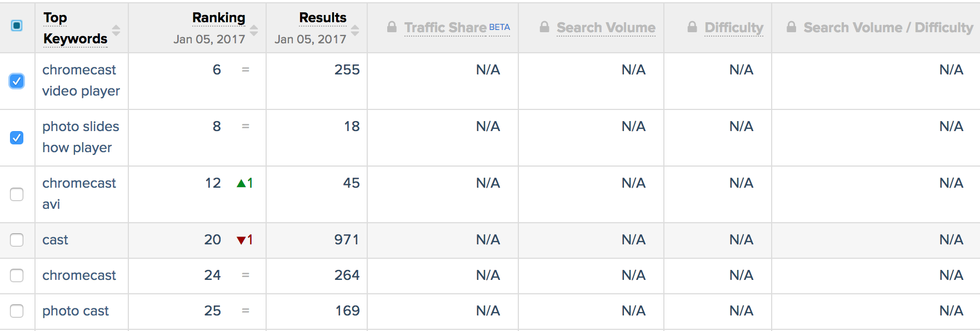Click the lock icon beside Difficulty
This screenshot has width=980, height=331.
[x=692, y=27]
